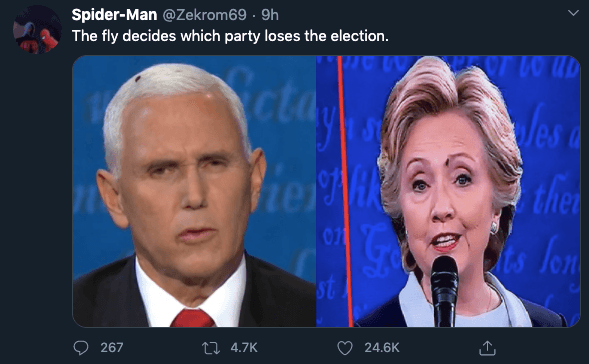Visit the @Zekrom69 handle link
Viewport: 589px width, 364px height.
point(204,15)
